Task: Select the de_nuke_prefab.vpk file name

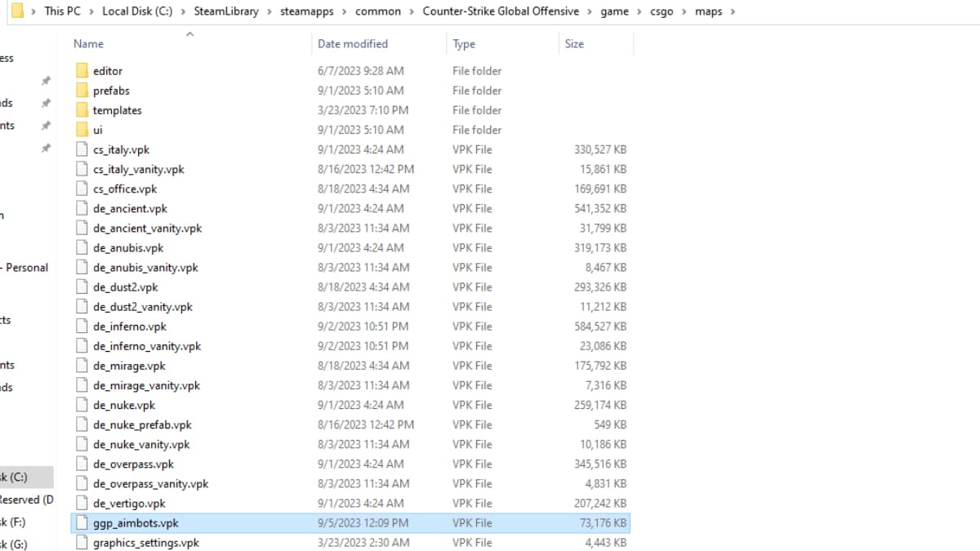Action: [142, 424]
